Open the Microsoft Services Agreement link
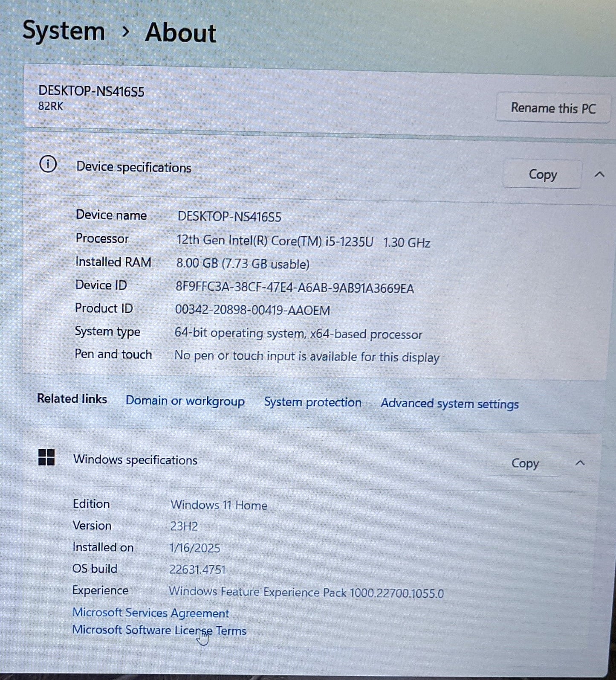The image size is (616, 680). (x=151, y=613)
